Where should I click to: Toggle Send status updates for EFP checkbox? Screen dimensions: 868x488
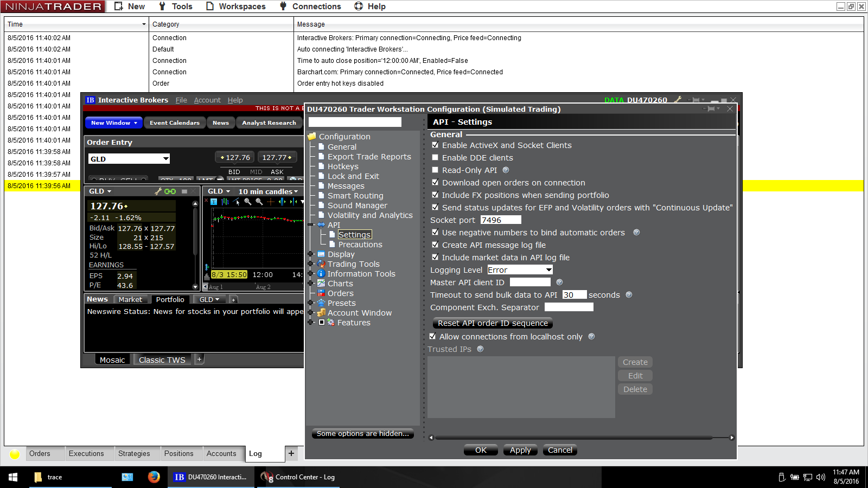tap(435, 207)
